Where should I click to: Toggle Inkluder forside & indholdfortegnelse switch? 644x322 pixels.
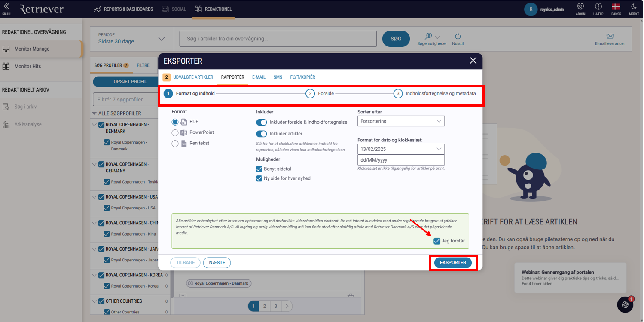click(261, 123)
